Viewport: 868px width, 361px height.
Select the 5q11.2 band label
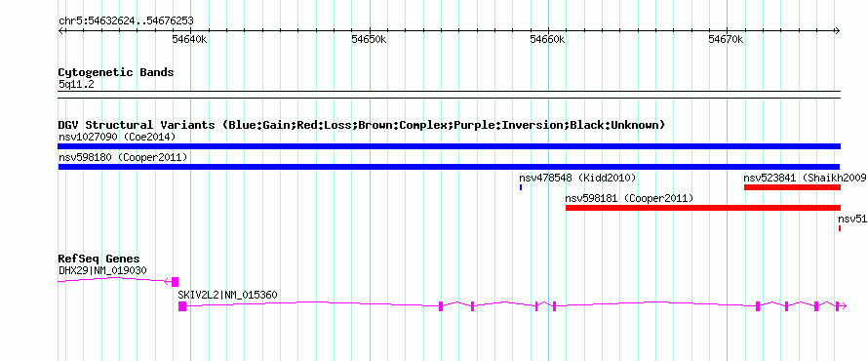pyautogui.click(x=76, y=85)
